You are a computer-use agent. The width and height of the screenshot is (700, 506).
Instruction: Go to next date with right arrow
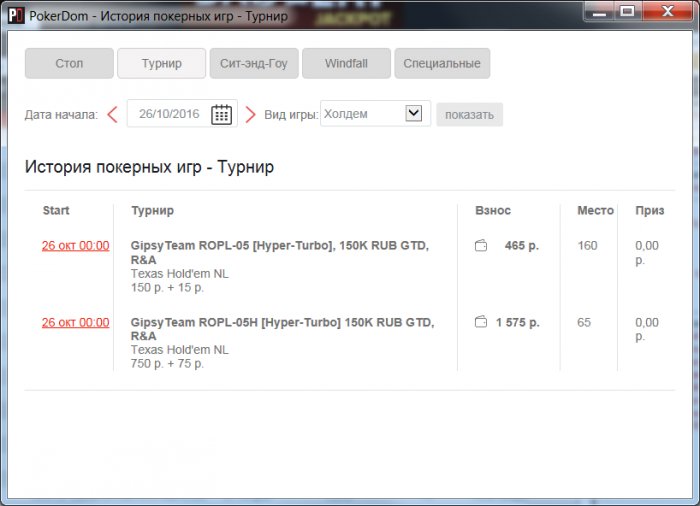(250, 114)
